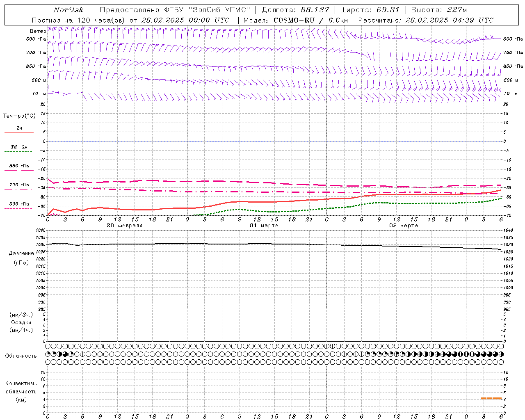The width and height of the screenshot is (525, 420).
Task: Click the 'Тем-ра(°C)' temperature panel label
Action: 19,116
